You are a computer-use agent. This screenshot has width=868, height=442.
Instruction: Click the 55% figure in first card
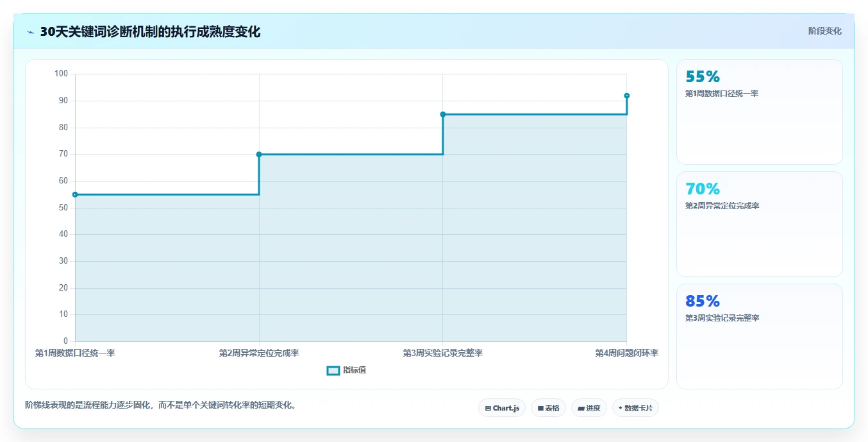(703, 76)
